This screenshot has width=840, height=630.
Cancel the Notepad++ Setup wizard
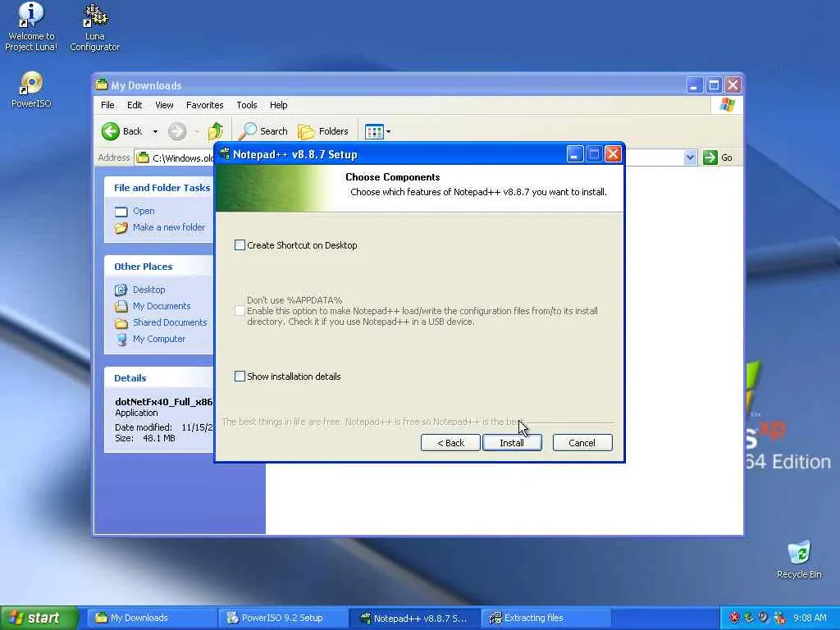(x=582, y=443)
